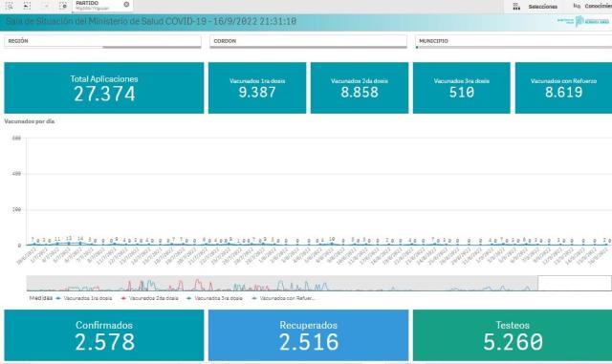This screenshot has width=612, height=364.
Task: Open the Selecciones panel
Action: (x=542, y=7)
